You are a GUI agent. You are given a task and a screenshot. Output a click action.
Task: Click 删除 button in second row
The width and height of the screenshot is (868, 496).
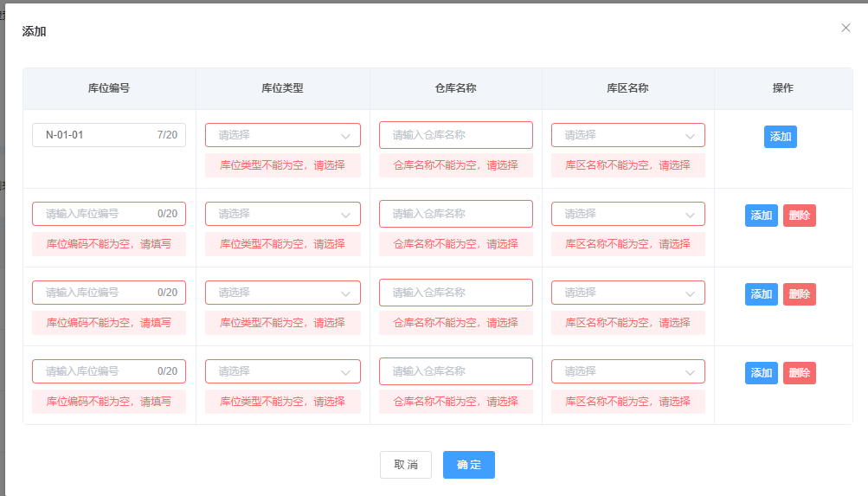click(x=800, y=216)
